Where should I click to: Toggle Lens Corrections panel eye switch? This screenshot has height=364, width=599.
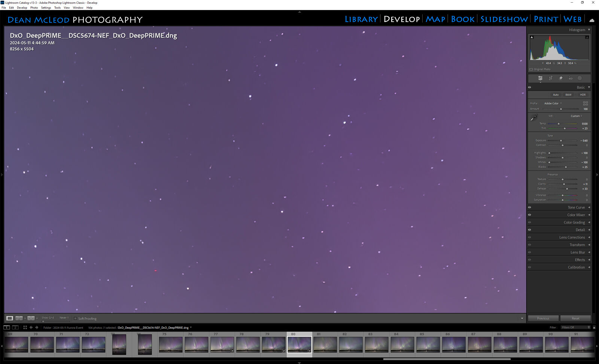point(529,237)
